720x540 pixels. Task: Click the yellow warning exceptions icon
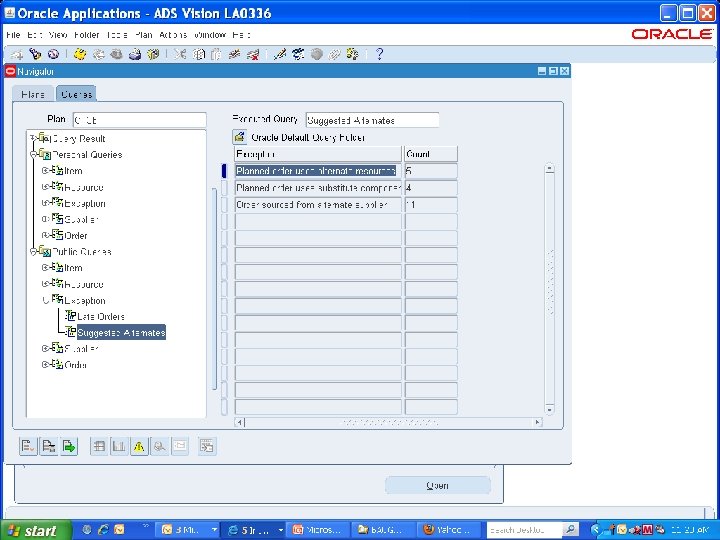pos(139,446)
